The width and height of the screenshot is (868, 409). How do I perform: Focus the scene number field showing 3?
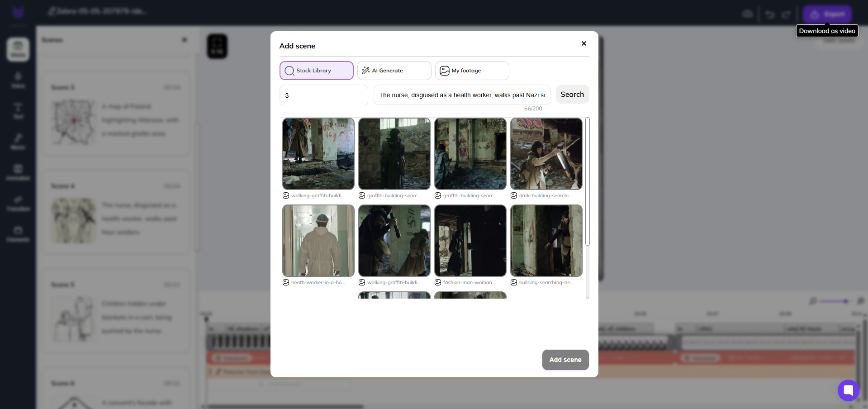click(324, 95)
